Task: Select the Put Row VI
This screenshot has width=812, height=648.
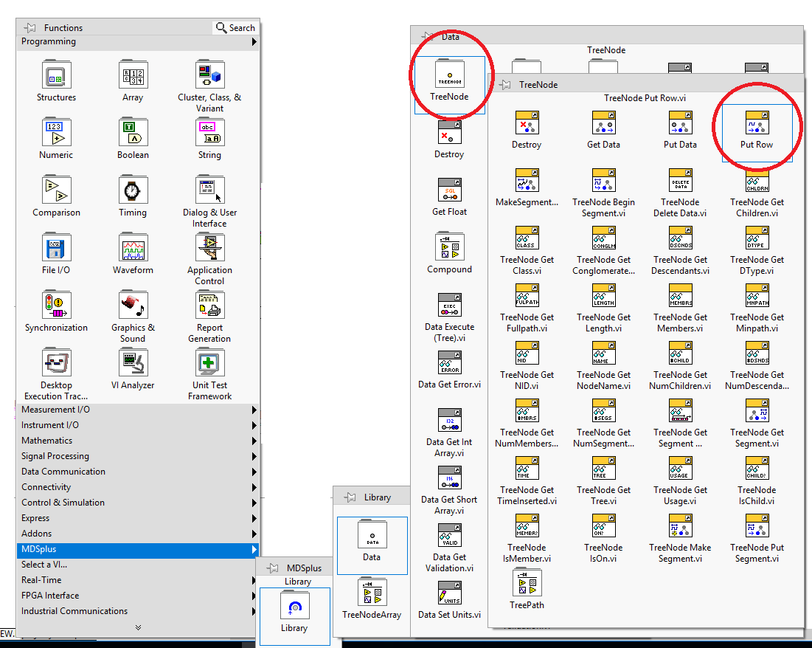Action: click(x=757, y=123)
